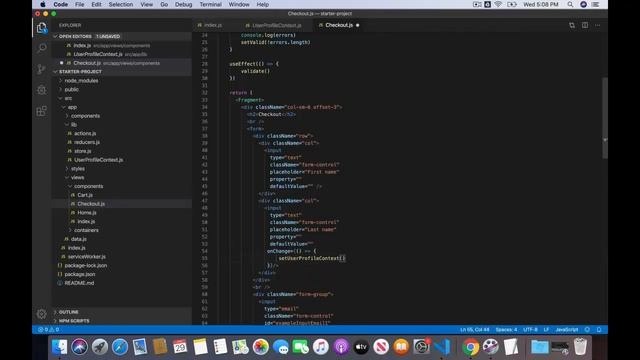Expand the node_modules folder
This screenshot has height=360, width=640.
tap(121, 81)
